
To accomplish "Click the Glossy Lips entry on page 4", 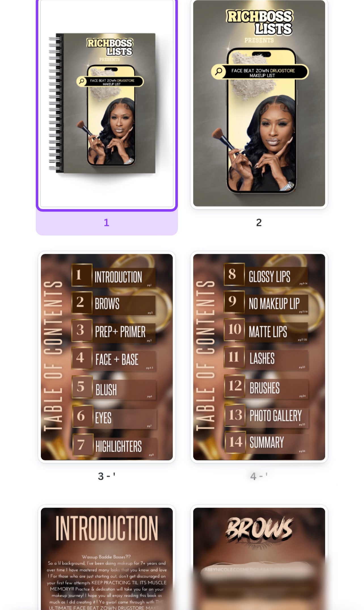I will click(x=266, y=275).
